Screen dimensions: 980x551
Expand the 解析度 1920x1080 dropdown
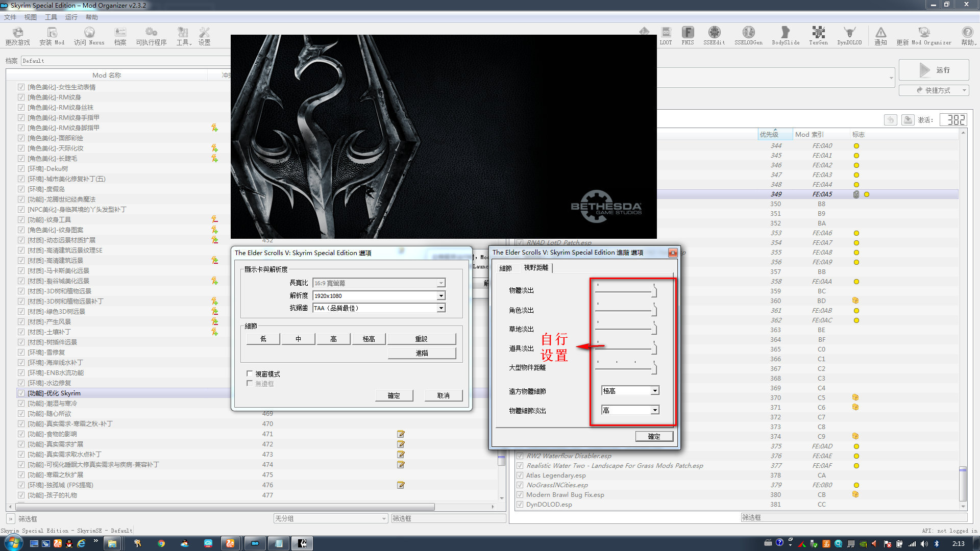coord(441,296)
